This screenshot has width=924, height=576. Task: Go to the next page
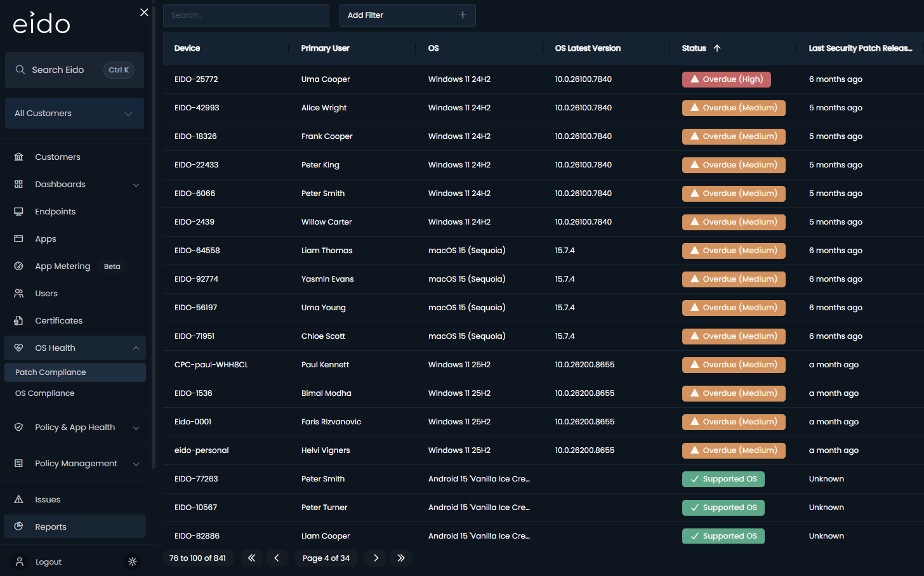click(x=376, y=558)
